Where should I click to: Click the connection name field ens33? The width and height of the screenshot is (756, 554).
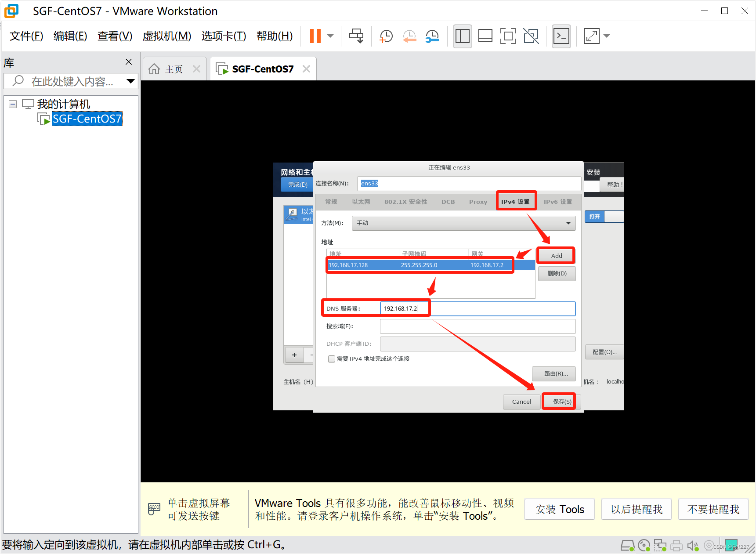(469, 184)
